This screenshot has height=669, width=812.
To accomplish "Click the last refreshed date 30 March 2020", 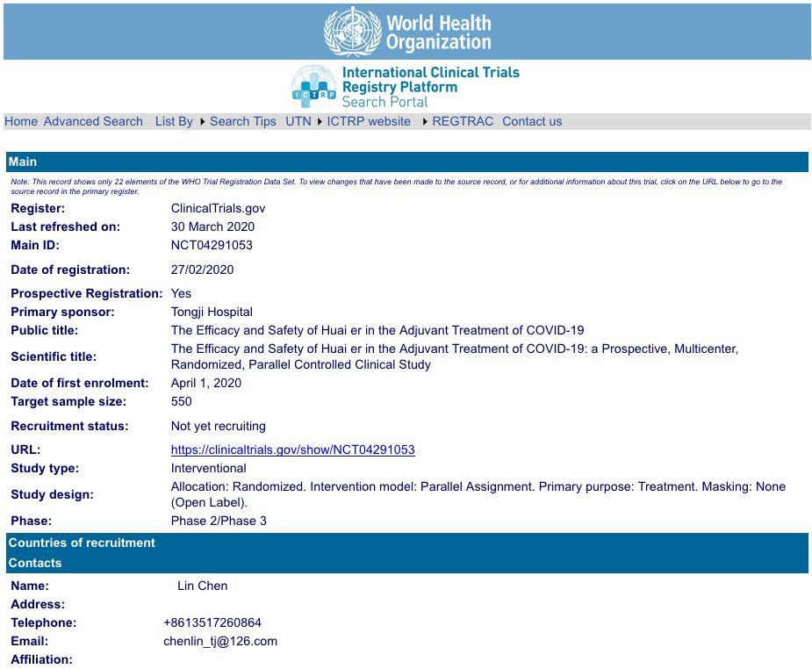I will click(x=212, y=227).
